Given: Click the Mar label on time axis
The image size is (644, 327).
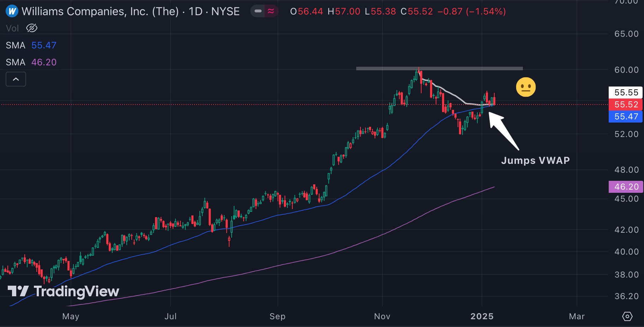Looking at the screenshot, I should [577, 316].
